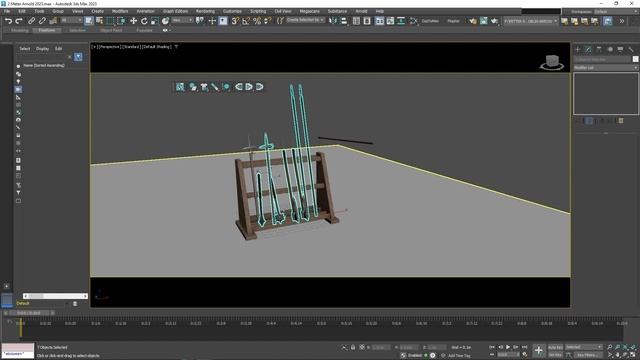Screen dimensions: 640x360
Task: Open the Modify command panel tab
Action: point(589,49)
